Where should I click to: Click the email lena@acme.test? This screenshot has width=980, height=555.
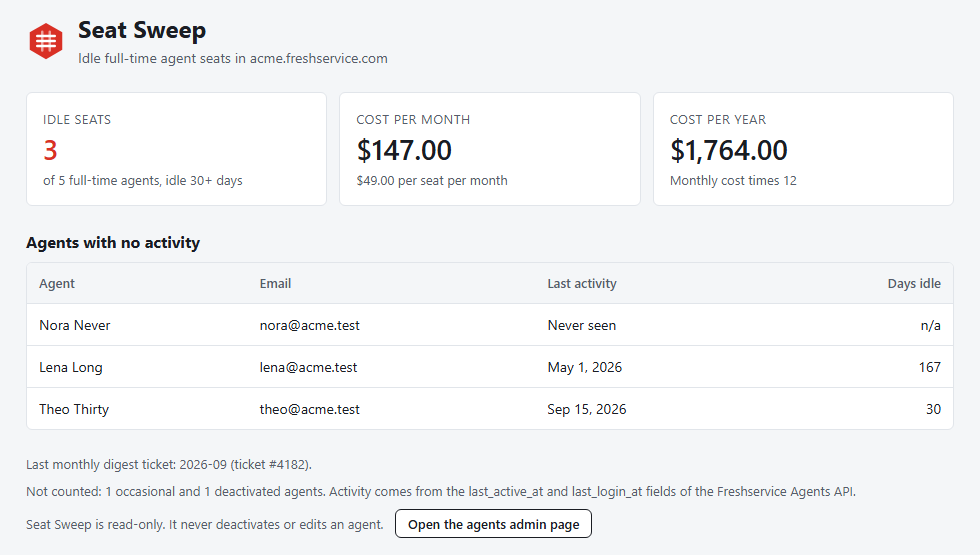click(308, 368)
